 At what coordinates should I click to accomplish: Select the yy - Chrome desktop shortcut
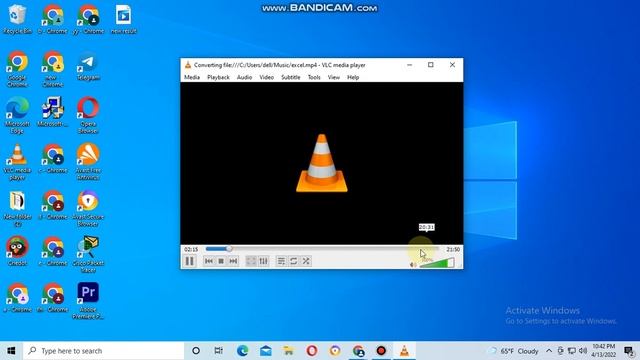(88, 19)
